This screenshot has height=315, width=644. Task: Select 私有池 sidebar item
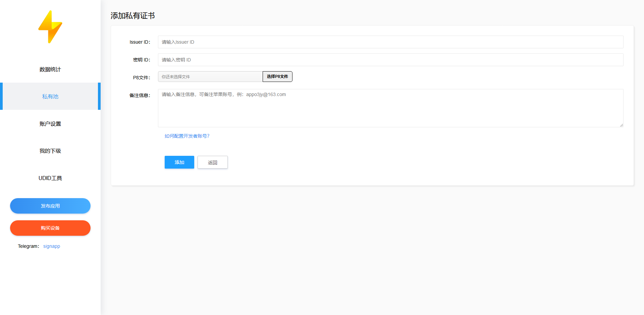50,96
